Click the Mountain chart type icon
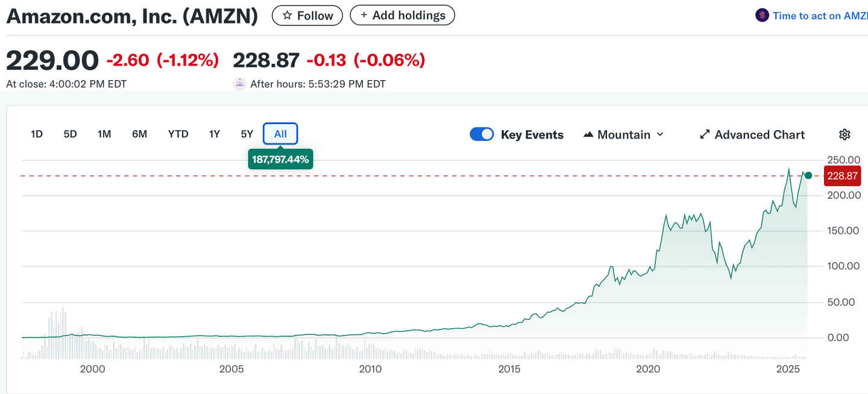This screenshot has width=868, height=394. pyautogui.click(x=588, y=134)
